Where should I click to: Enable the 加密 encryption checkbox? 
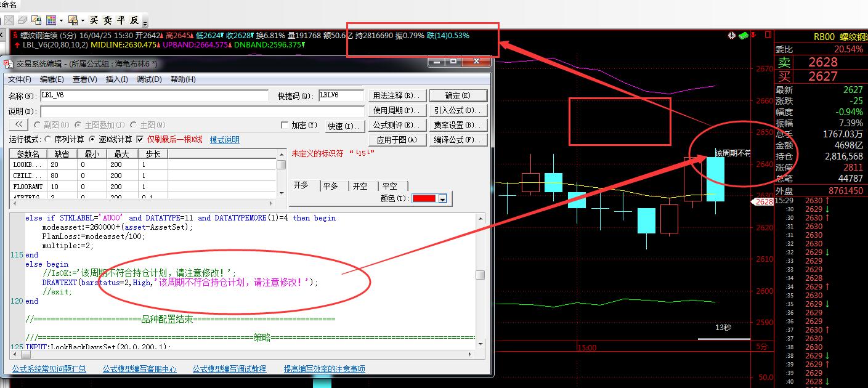[x=285, y=126]
